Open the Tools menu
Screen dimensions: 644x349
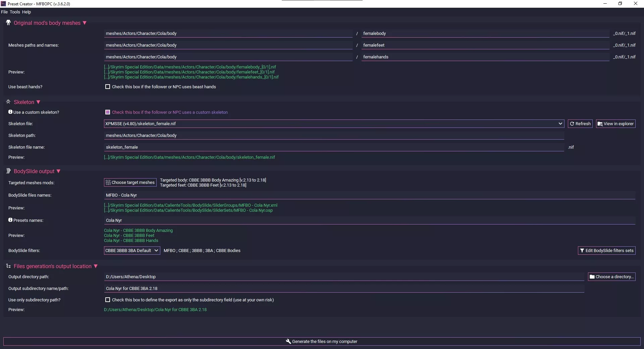(x=15, y=12)
